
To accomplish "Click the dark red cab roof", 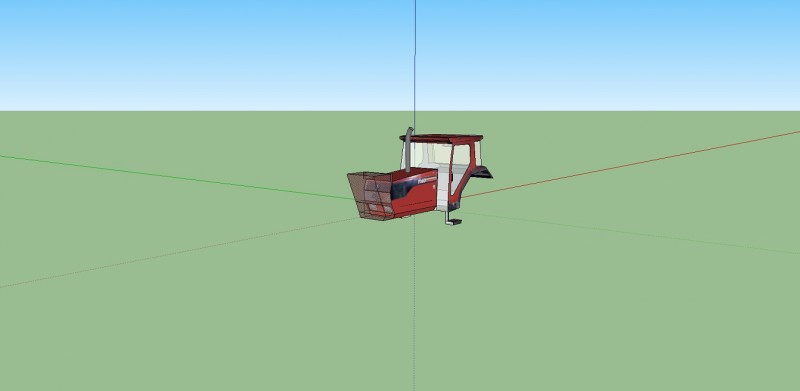I will pyautogui.click(x=441, y=138).
